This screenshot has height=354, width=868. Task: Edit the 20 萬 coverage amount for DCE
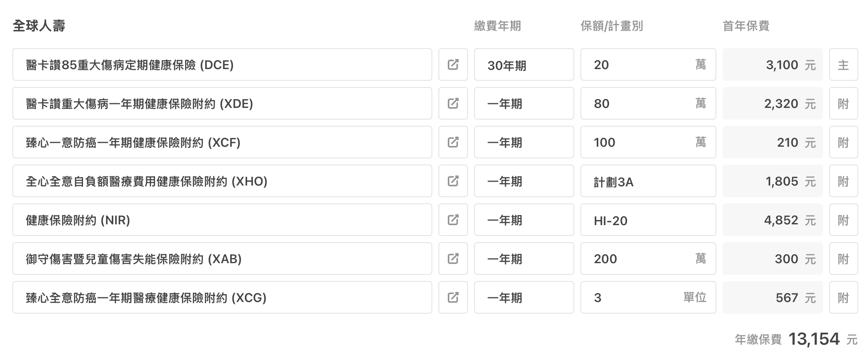[x=648, y=64]
